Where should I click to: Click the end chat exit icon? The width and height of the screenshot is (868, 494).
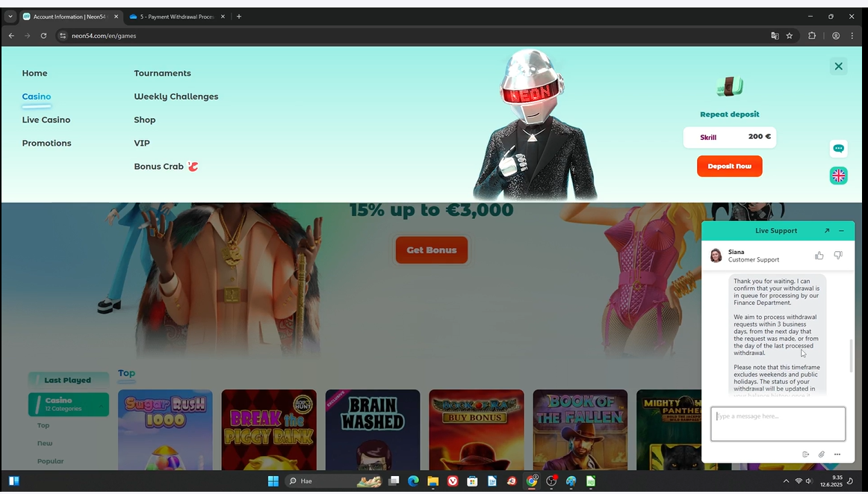click(x=805, y=454)
